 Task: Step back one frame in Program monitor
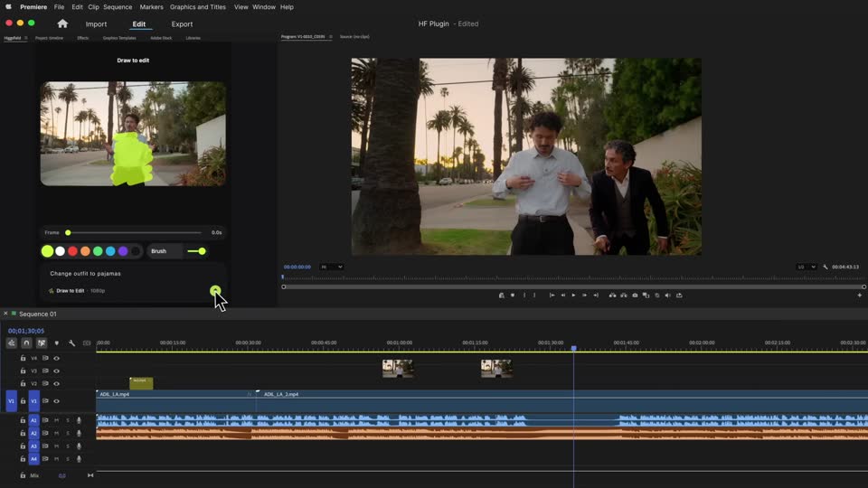(563, 296)
